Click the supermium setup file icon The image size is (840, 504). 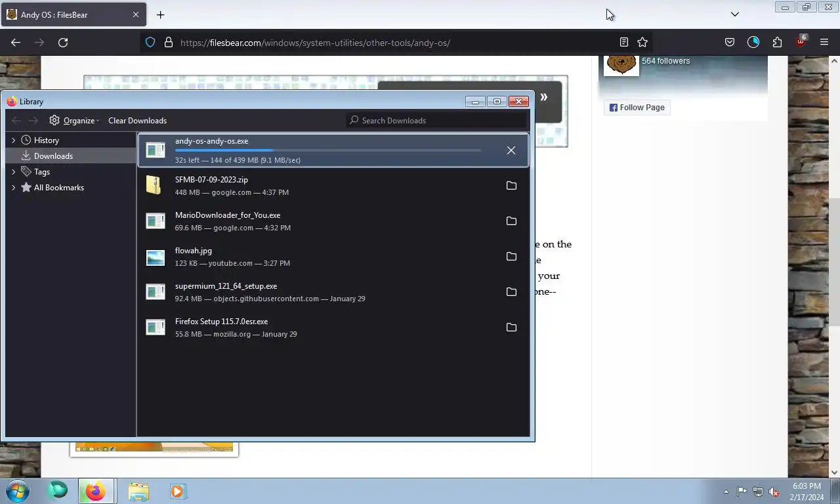(156, 292)
